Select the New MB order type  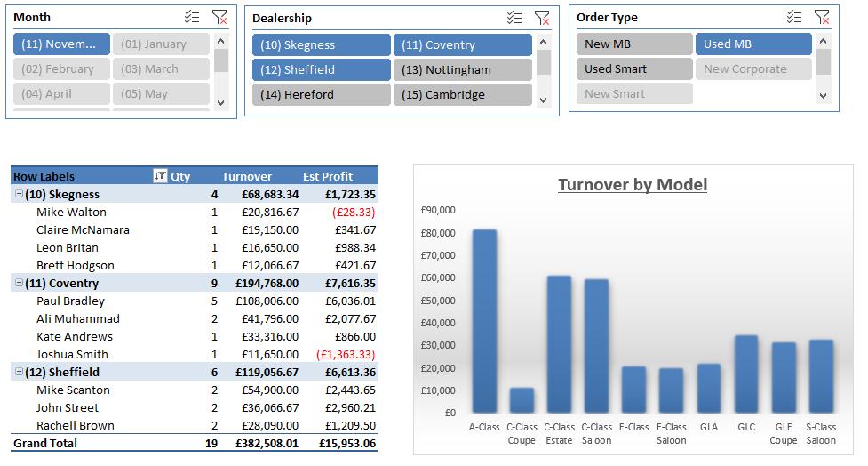pos(634,44)
